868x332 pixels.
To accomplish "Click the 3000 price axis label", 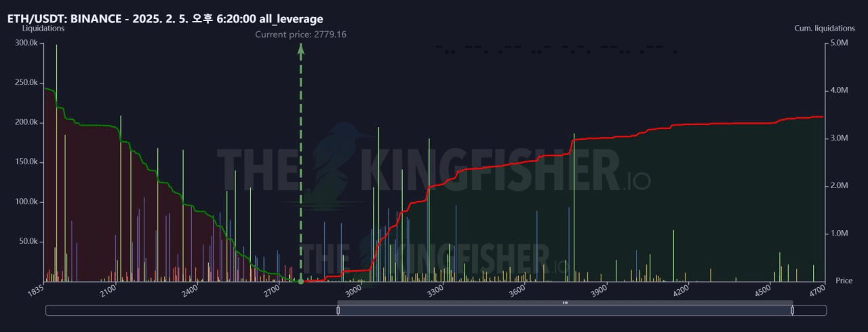I will (x=355, y=290).
